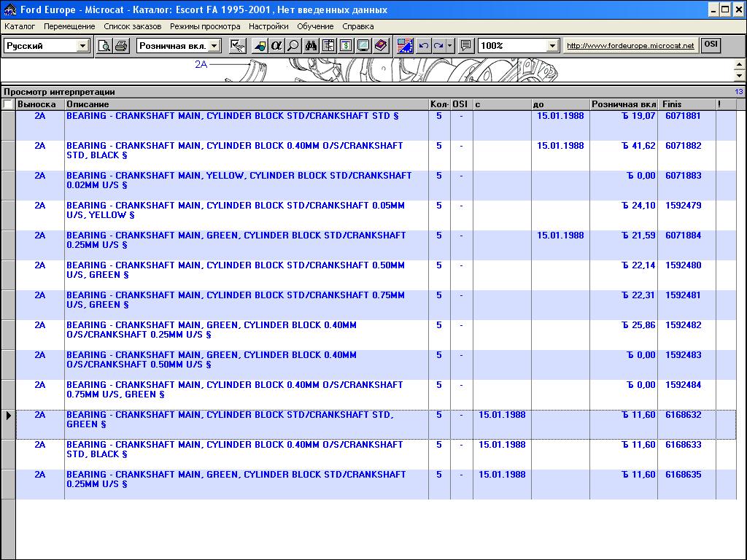Select row marker for part 6071881
Screen dimensions: 747x560
click(x=7, y=125)
